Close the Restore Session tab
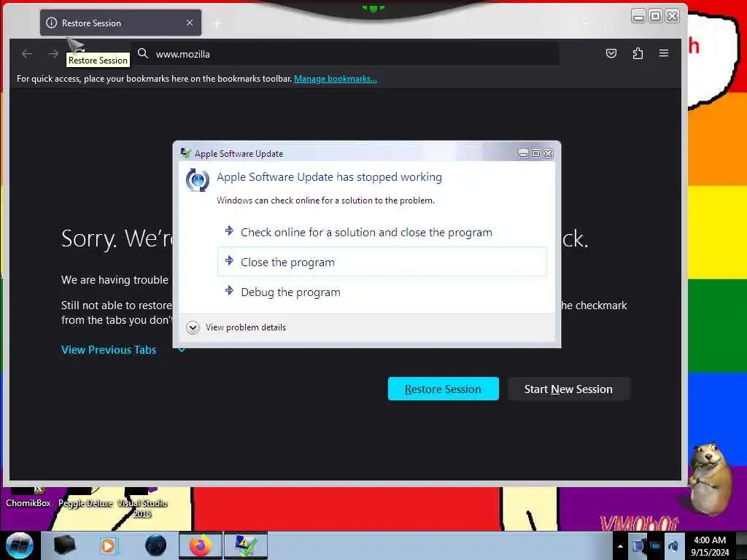 coord(190,23)
